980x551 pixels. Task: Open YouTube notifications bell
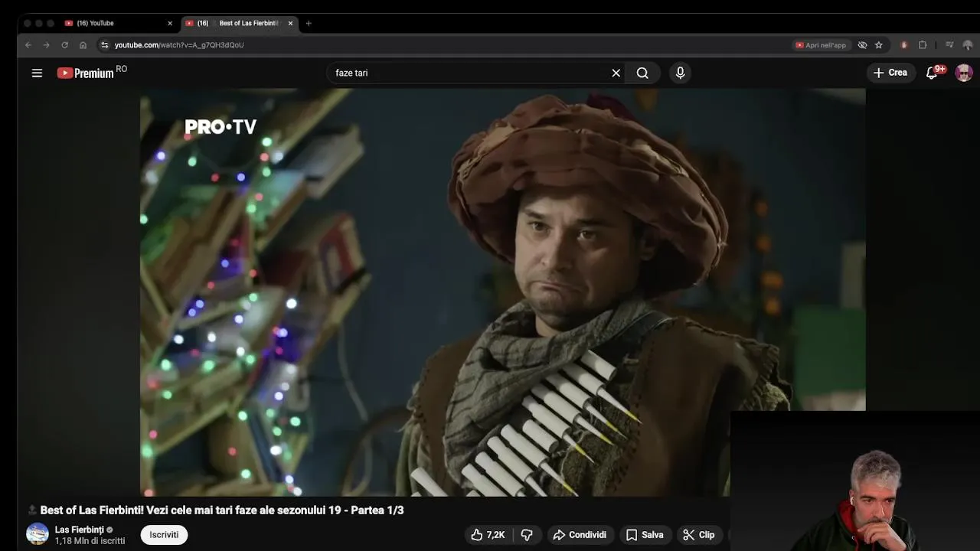tap(932, 73)
